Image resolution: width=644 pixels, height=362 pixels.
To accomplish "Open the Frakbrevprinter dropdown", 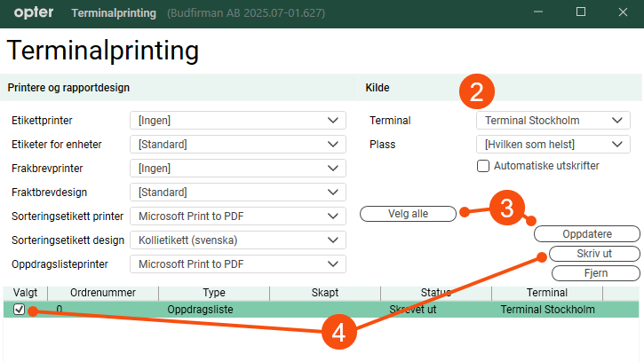I will click(237, 168).
